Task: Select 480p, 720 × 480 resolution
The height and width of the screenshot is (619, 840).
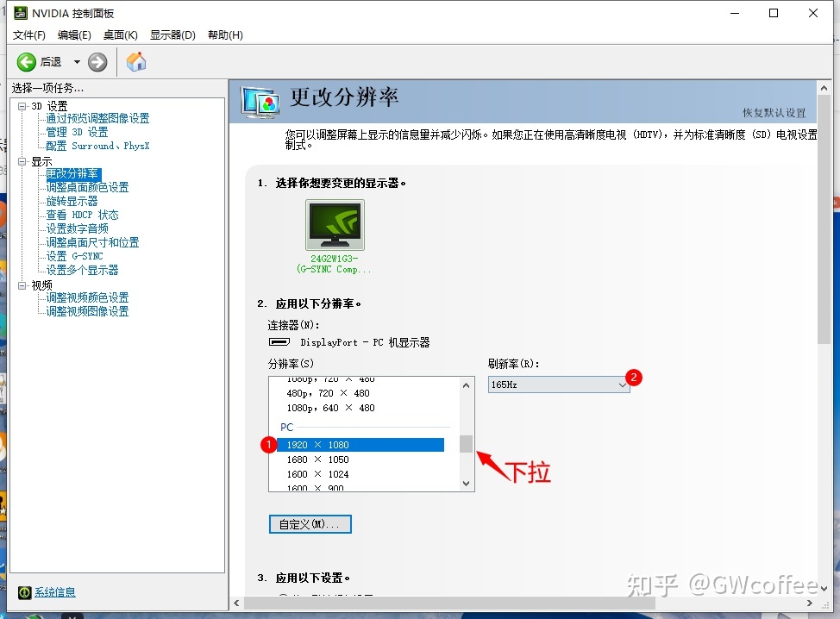Action: coord(328,393)
